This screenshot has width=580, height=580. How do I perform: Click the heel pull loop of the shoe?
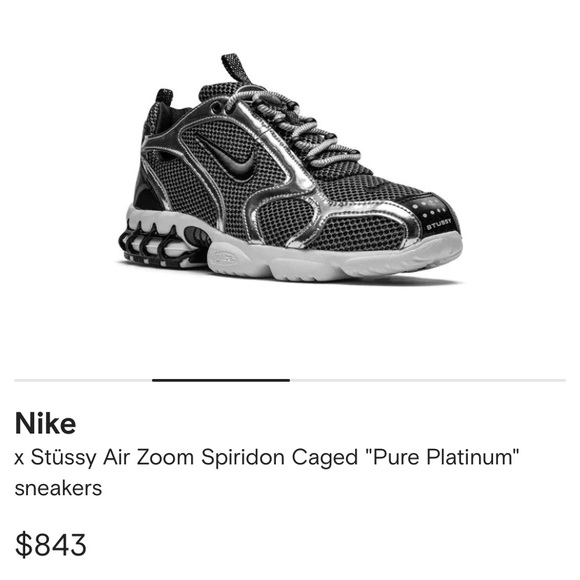(x=164, y=99)
